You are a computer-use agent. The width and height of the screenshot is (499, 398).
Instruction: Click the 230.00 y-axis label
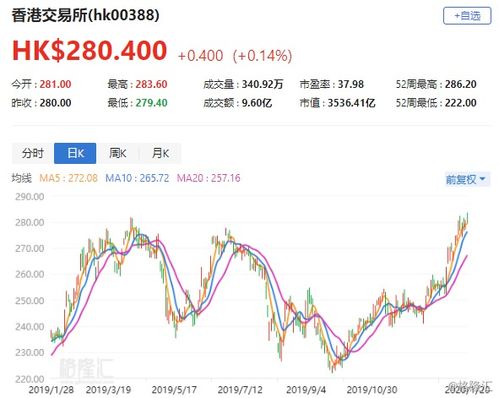pyautogui.click(x=29, y=352)
